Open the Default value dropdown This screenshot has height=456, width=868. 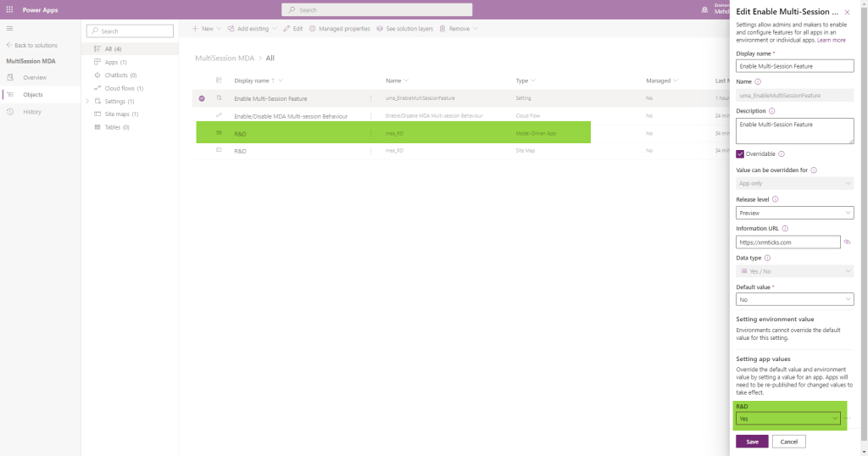794,300
